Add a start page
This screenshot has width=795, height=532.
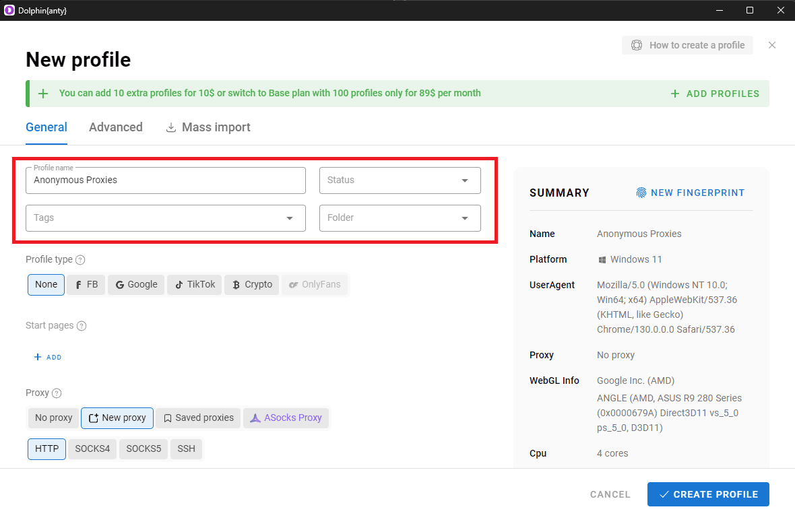pos(47,357)
